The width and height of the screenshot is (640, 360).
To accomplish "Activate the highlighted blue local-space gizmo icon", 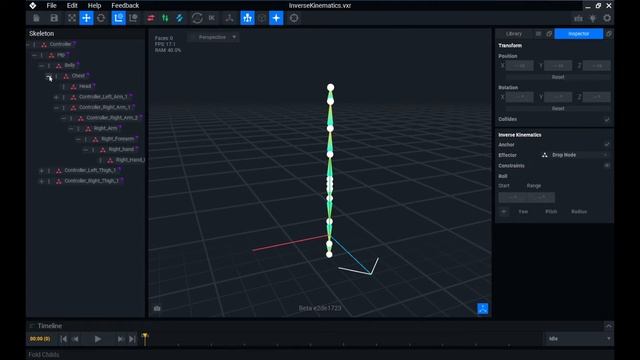I will (x=119, y=18).
